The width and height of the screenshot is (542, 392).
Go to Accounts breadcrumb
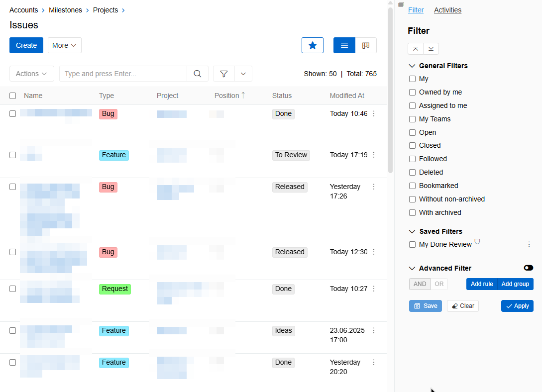click(x=23, y=10)
